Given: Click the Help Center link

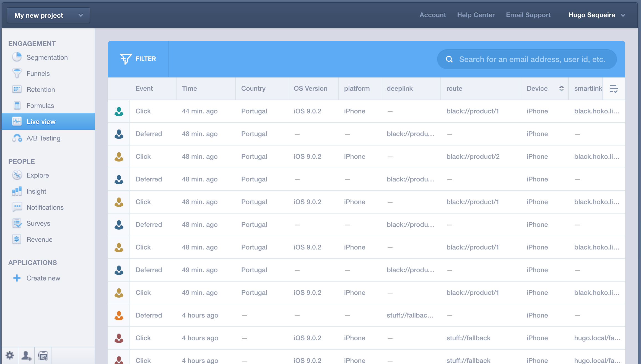Looking at the screenshot, I should point(476,15).
